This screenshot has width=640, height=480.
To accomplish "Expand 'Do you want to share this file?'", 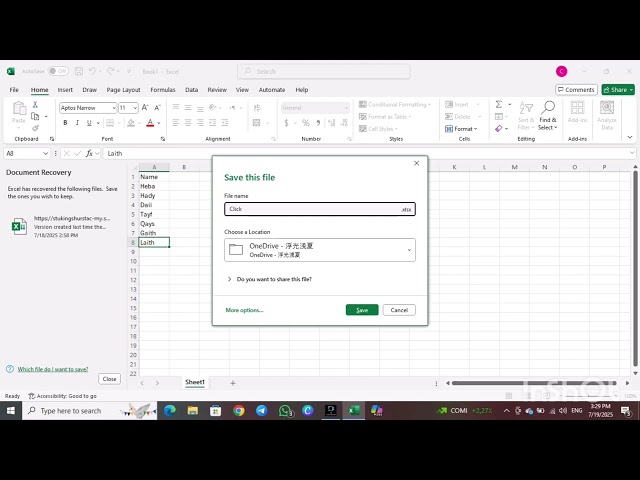I will click(x=229, y=279).
